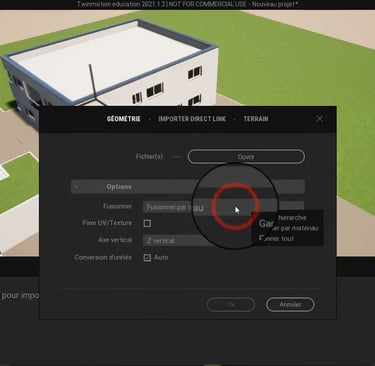Choose the hiérarchie option in dropdown list
The width and height of the screenshot is (375, 366).
(x=287, y=218)
